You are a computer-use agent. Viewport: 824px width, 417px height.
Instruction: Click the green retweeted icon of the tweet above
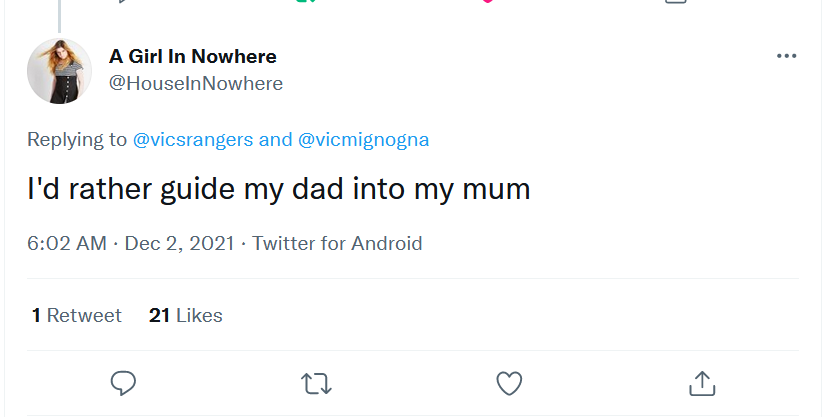[305, 1]
